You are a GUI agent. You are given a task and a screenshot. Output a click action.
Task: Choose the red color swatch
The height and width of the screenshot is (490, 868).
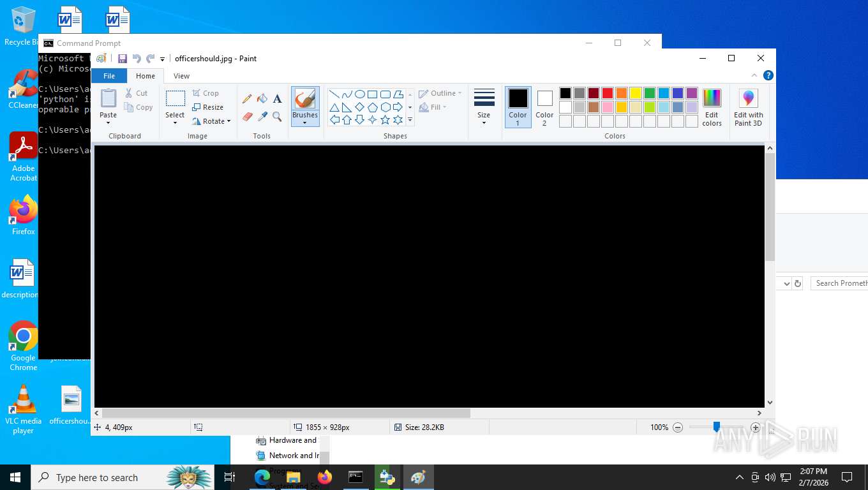point(608,93)
